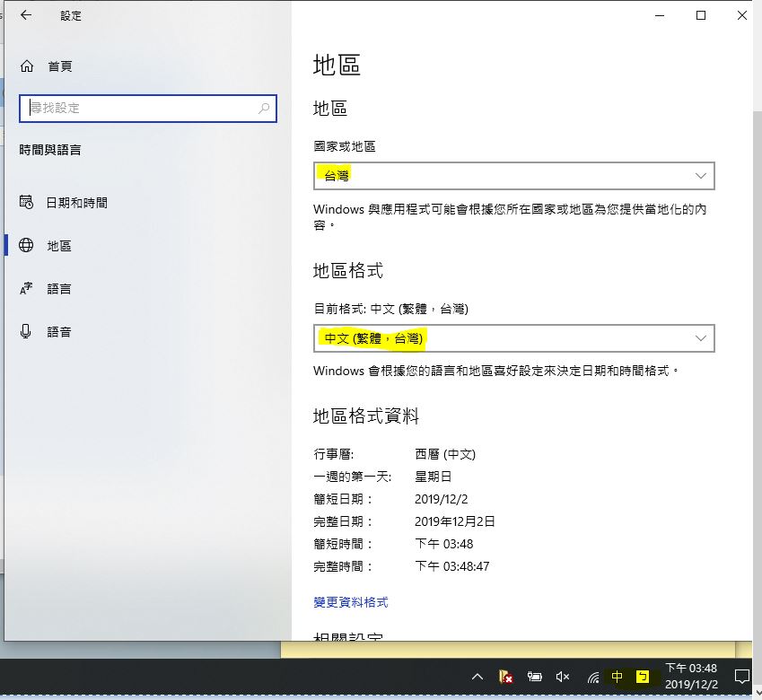Image resolution: width=762 pixels, height=700 pixels.
Task: Open the 地區格式 dropdown 中文 (繁體，台灣)
Action: pos(514,338)
